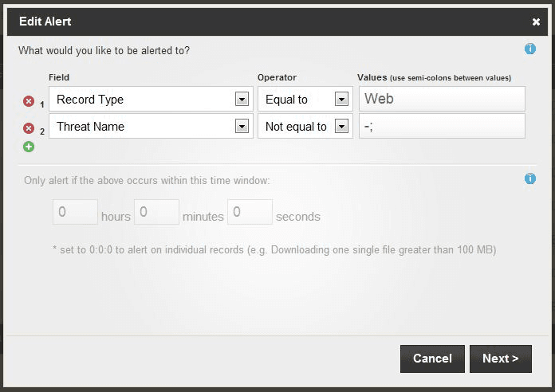Open the Not equal to operator dropdown
Screen dimensions: 555x392
pos(305,126)
